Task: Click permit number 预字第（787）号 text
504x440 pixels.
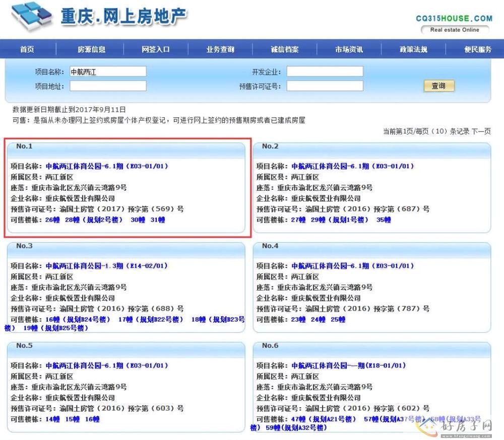Action: 402,308
